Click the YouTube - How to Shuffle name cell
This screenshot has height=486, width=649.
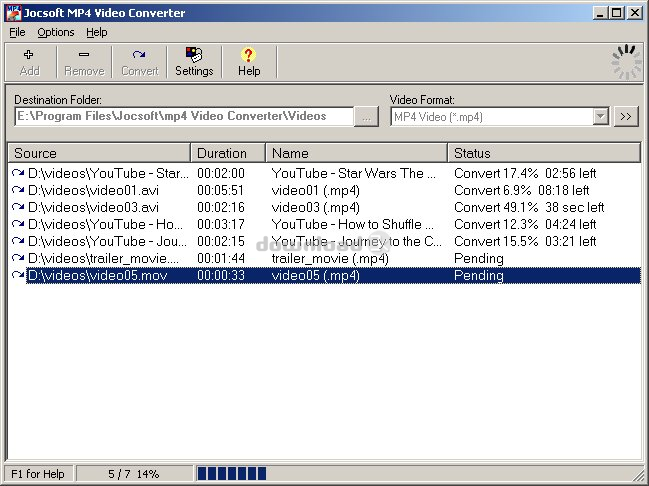coord(353,224)
